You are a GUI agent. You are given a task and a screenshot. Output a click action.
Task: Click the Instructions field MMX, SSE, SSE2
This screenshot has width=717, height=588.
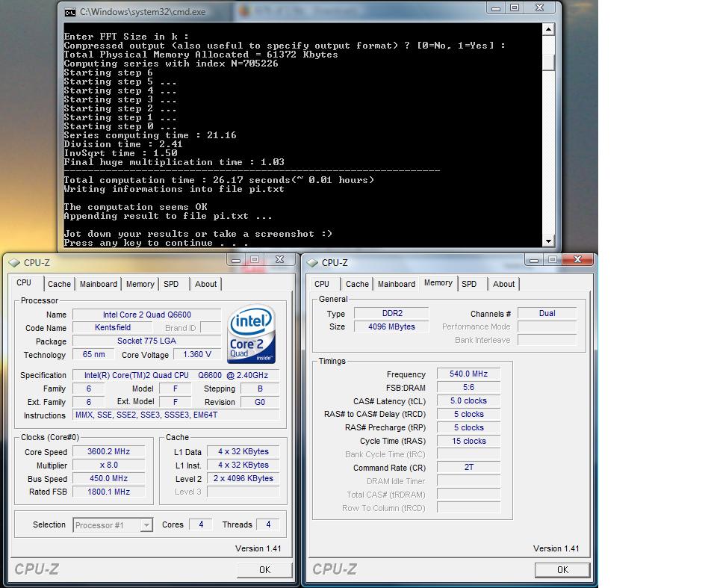(x=176, y=415)
